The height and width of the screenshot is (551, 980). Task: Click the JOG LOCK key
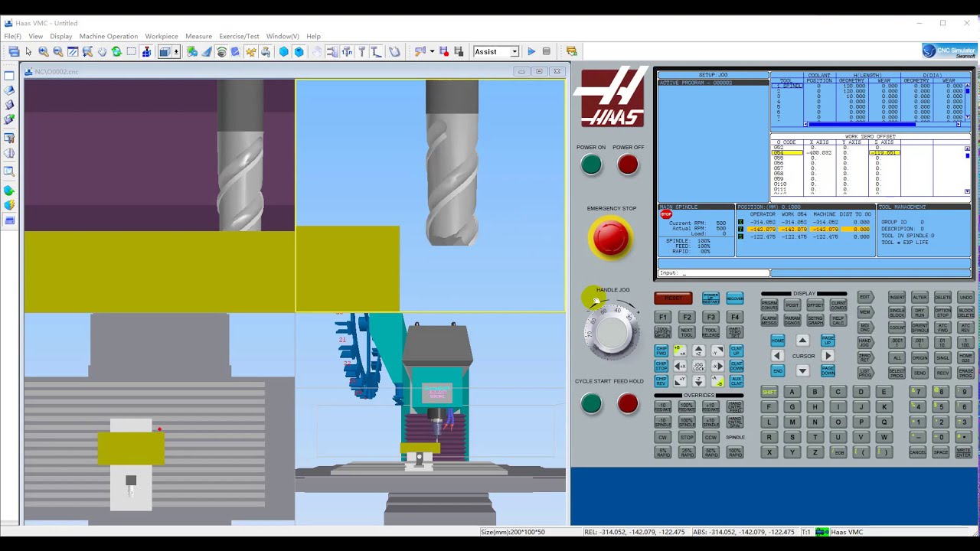click(698, 366)
